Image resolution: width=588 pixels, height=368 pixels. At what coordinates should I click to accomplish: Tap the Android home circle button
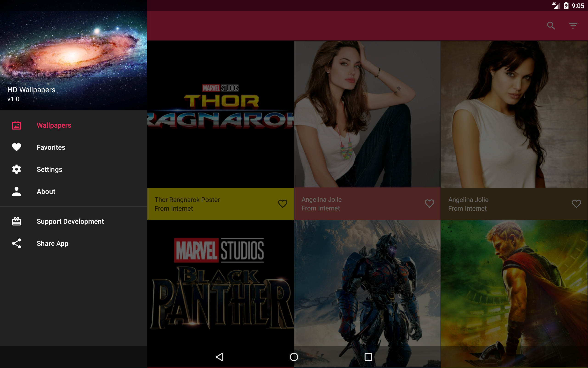click(x=294, y=357)
